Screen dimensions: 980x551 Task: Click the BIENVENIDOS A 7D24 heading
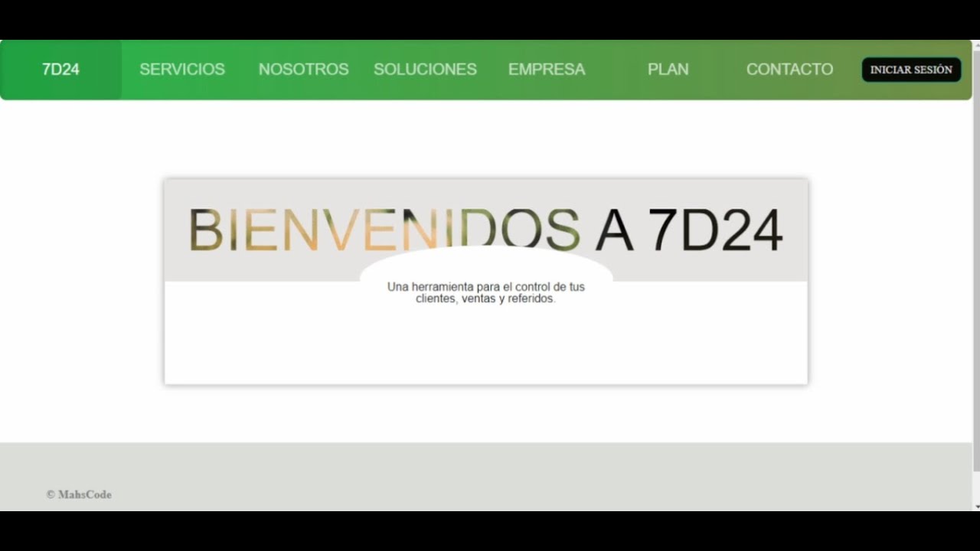[485, 230]
